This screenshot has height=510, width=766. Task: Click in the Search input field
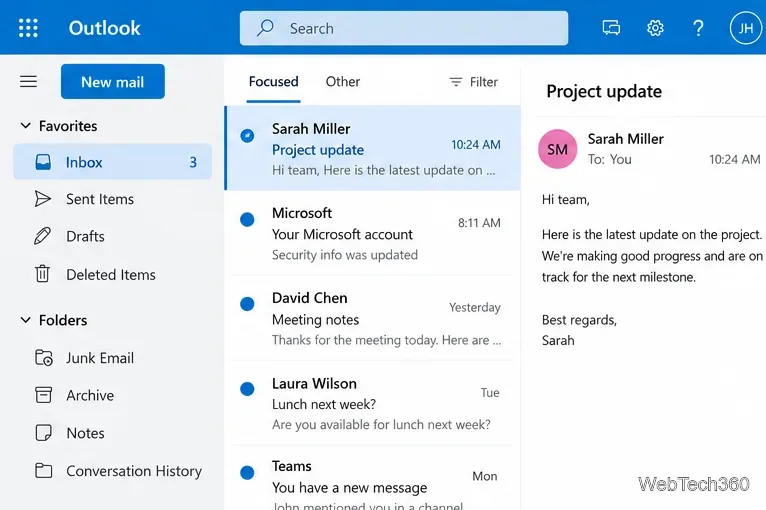[404, 28]
